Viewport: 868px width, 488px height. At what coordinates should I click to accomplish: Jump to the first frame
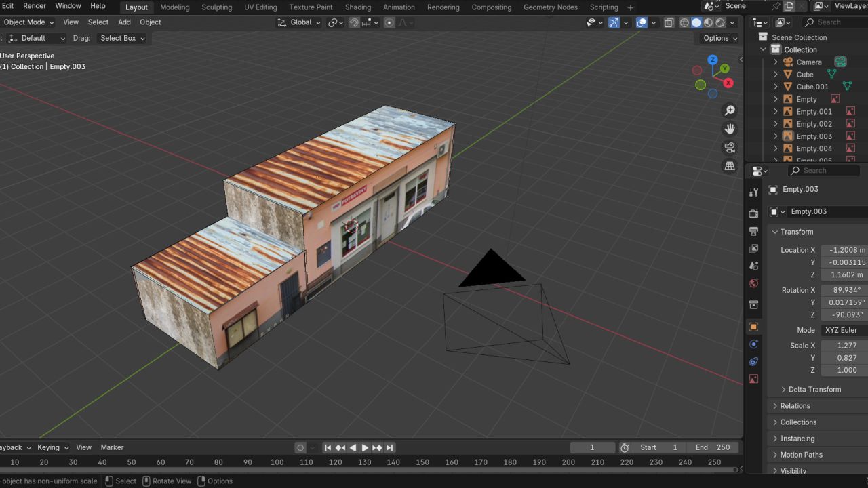click(x=328, y=447)
